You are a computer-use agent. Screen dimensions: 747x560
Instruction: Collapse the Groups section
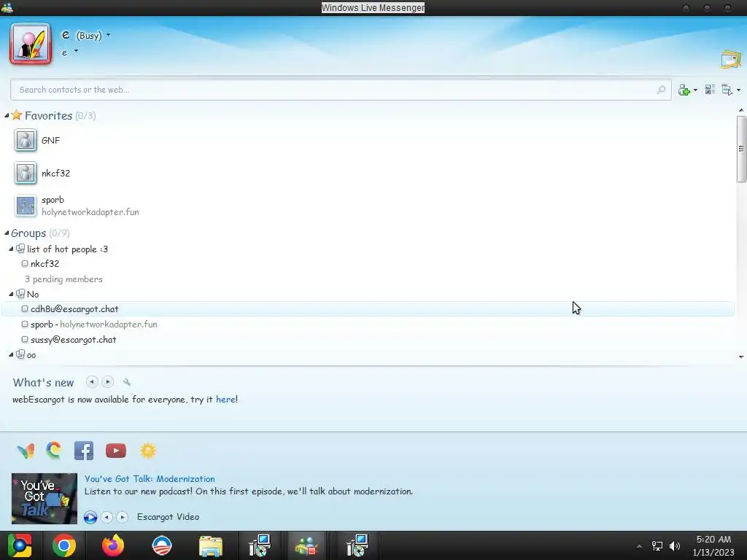[7, 233]
